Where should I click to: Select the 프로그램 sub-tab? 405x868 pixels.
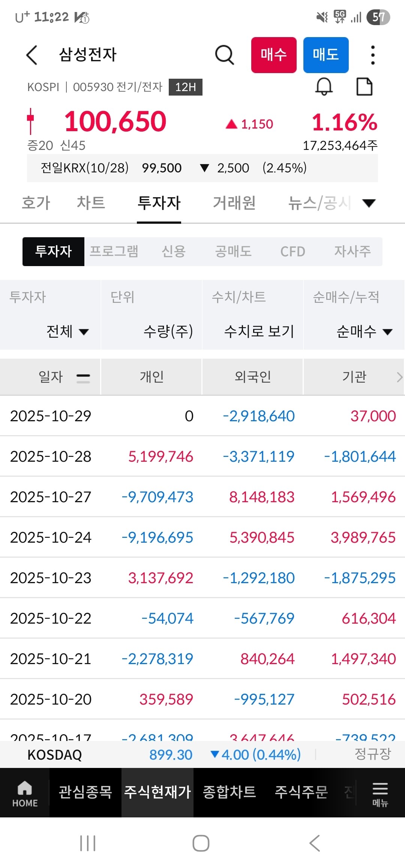tap(114, 251)
